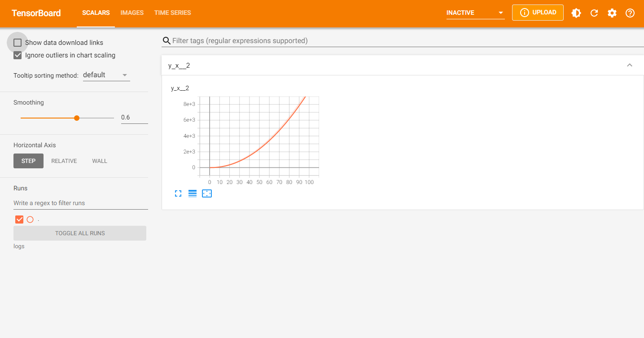Enable Show data download links checkbox

[18, 43]
